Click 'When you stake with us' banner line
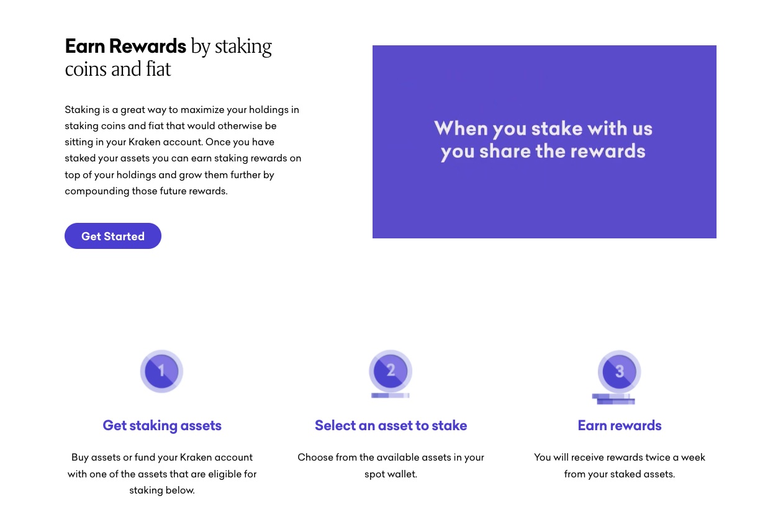Viewport: 778px width, 532px height. (543, 128)
